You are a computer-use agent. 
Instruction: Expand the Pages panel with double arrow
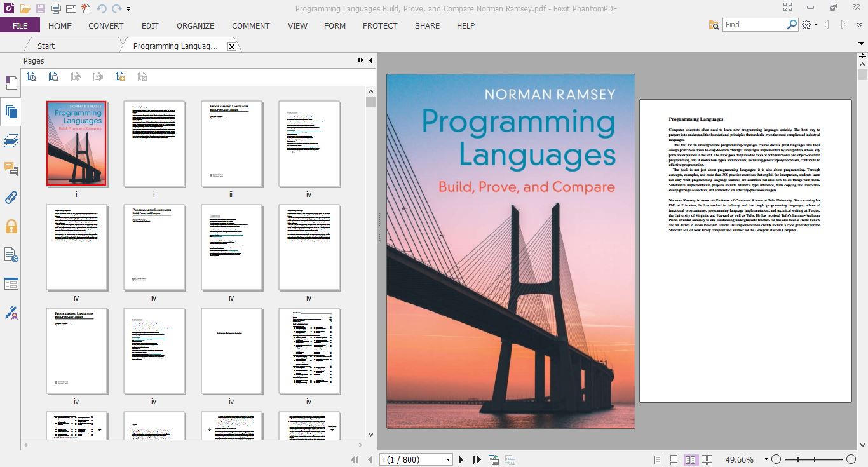pyautogui.click(x=361, y=60)
